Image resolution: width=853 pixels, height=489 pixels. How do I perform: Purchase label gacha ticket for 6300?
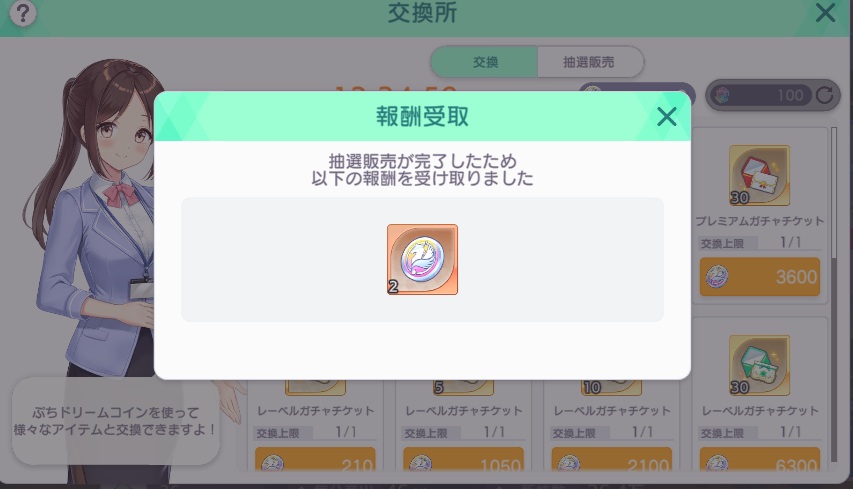point(759,460)
